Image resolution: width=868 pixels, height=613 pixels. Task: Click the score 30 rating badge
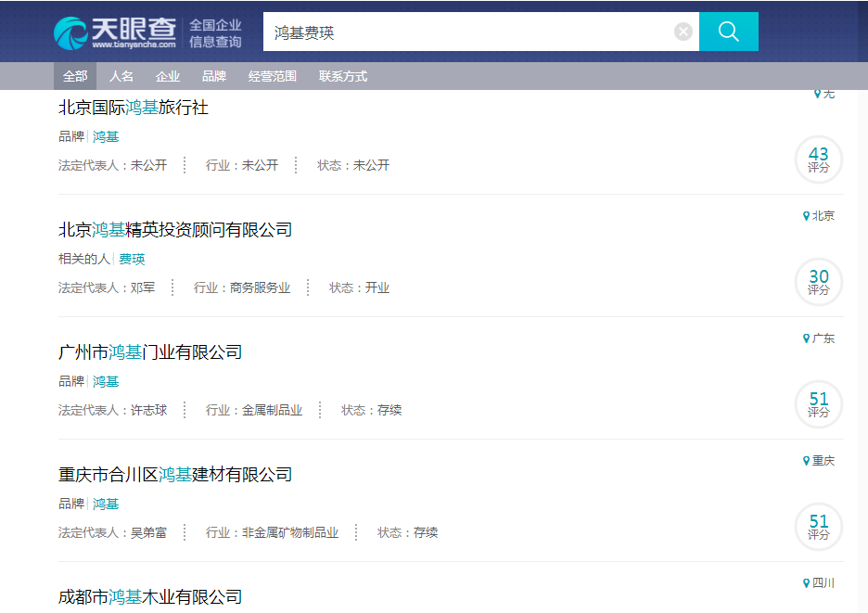click(818, 282)
